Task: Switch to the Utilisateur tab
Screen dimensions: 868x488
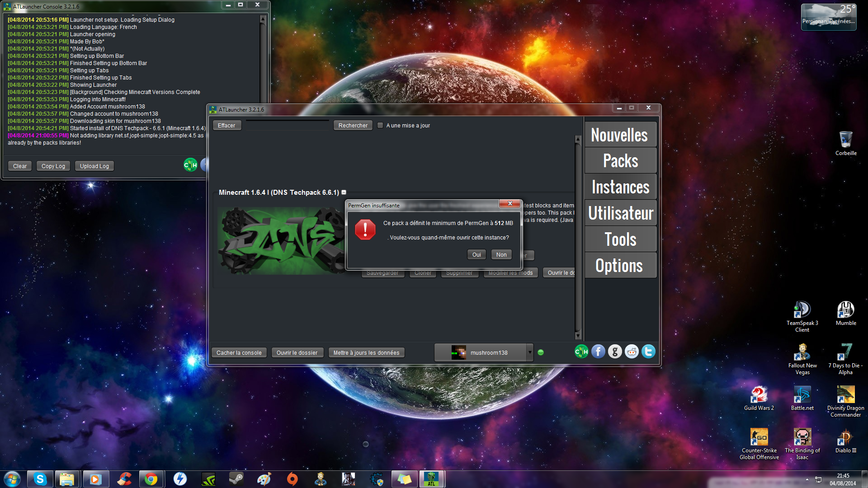Action: [x=620, y=213]
